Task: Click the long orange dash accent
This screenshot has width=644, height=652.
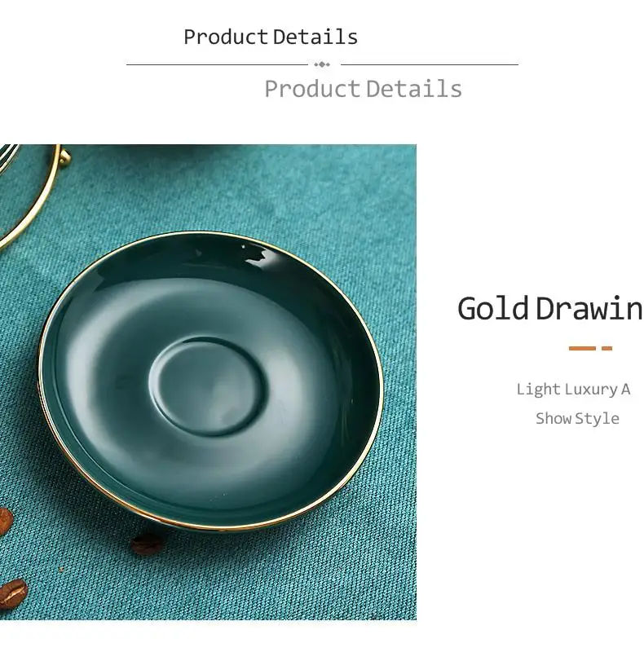Action: tap(582, 349)
